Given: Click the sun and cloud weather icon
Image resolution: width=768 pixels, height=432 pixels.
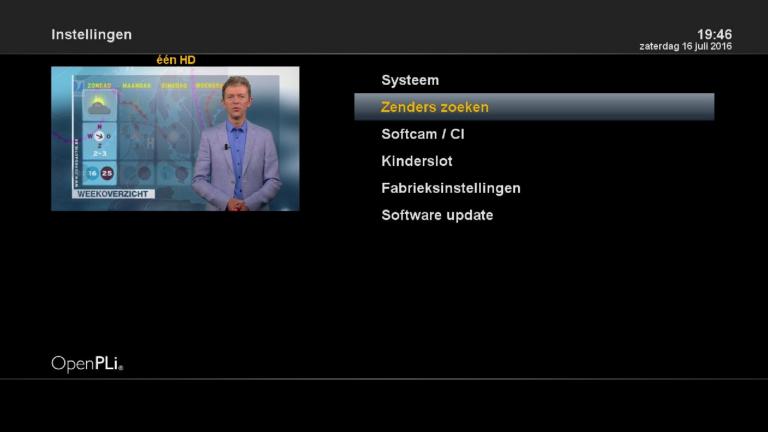Looking at the screenshot, I should [99, 104].
